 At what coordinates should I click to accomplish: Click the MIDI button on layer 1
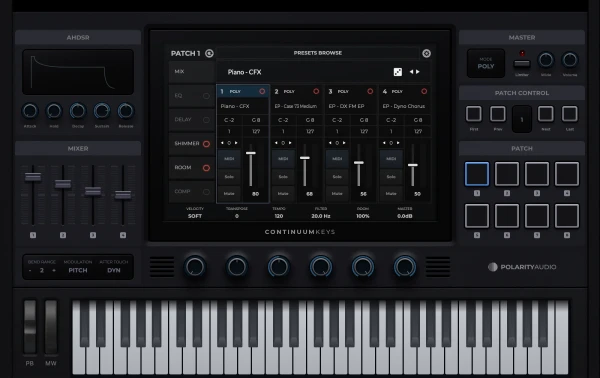pyautogui.click(x=229, y=159)
